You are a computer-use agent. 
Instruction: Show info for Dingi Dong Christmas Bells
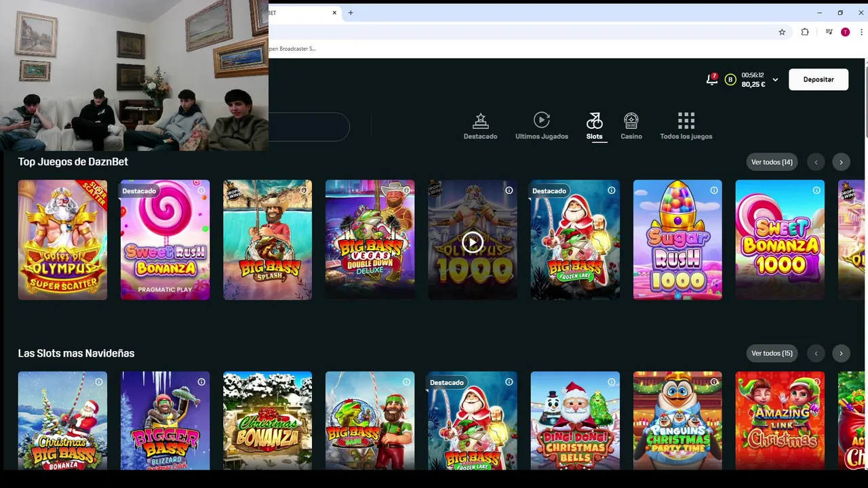click(x=612, y=382)
